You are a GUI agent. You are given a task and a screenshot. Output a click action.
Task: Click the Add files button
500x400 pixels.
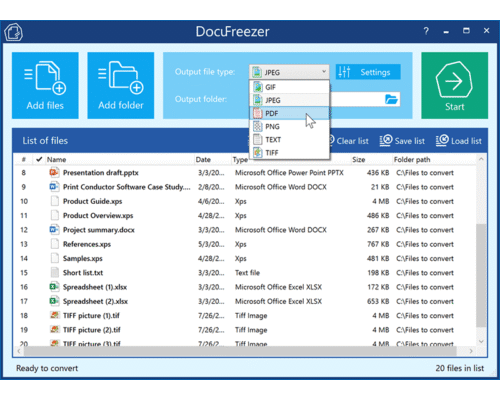pos(45,85)
